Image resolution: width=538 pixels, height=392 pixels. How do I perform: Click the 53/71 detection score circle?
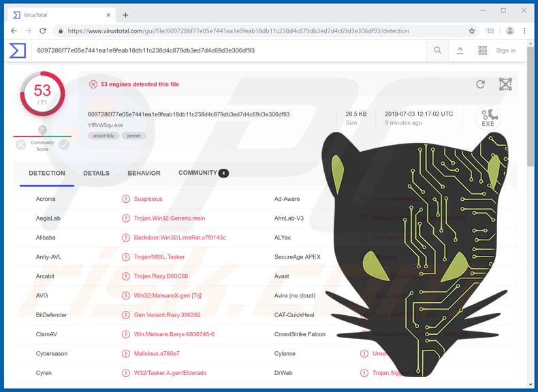pos(42,94)
